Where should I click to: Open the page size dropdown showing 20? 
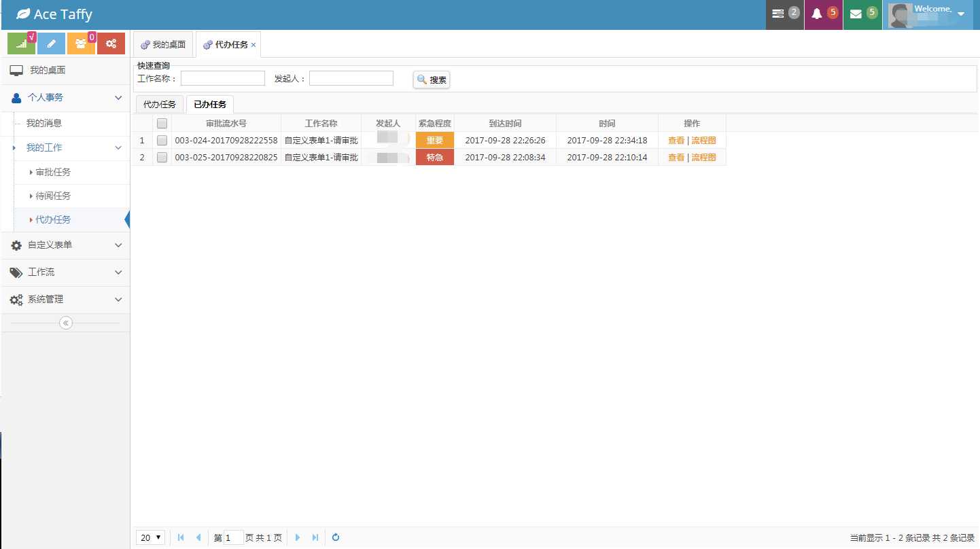coord(152,537)
